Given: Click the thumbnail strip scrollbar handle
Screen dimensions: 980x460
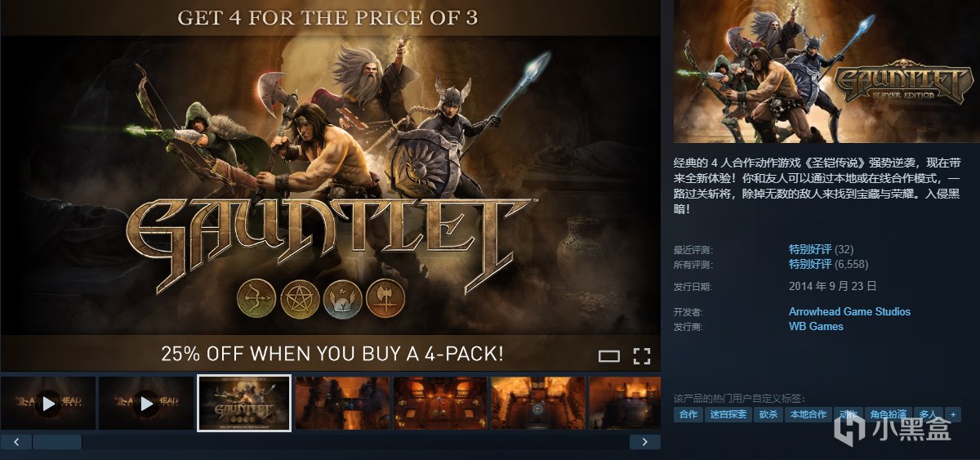Looking at the screenshot, I should tap(57, 442).
